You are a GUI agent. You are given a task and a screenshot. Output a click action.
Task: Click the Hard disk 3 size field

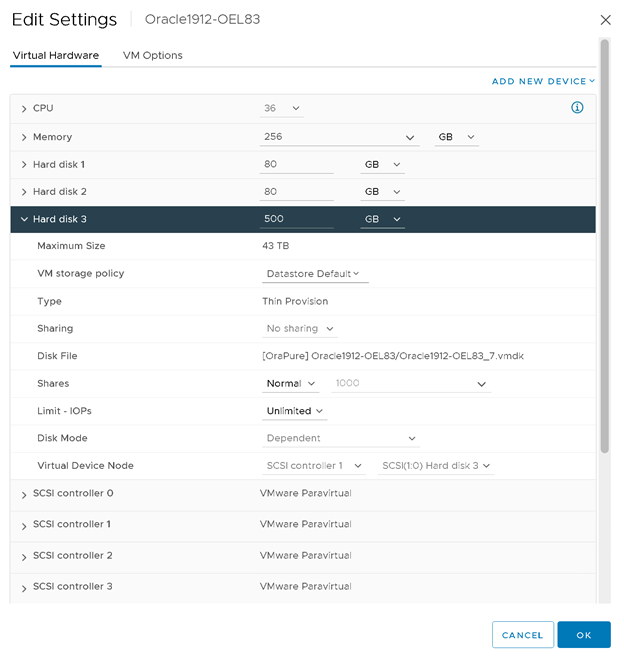tap(297, 219)
